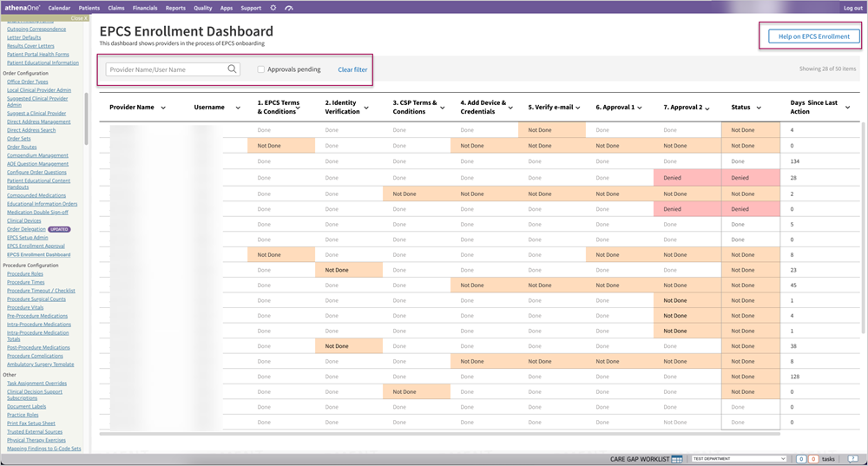Image resolution: width=868 pixels, height=466 pixels.
Task: Expand the Identity Verification column dropdown
Action: point(366,108)
